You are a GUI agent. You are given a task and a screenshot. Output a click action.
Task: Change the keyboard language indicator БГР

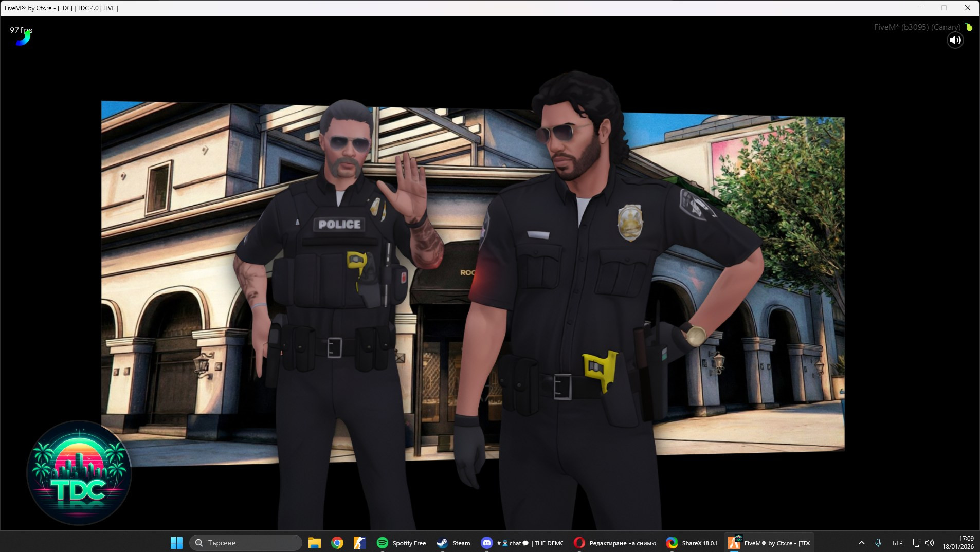click(898, 543)
